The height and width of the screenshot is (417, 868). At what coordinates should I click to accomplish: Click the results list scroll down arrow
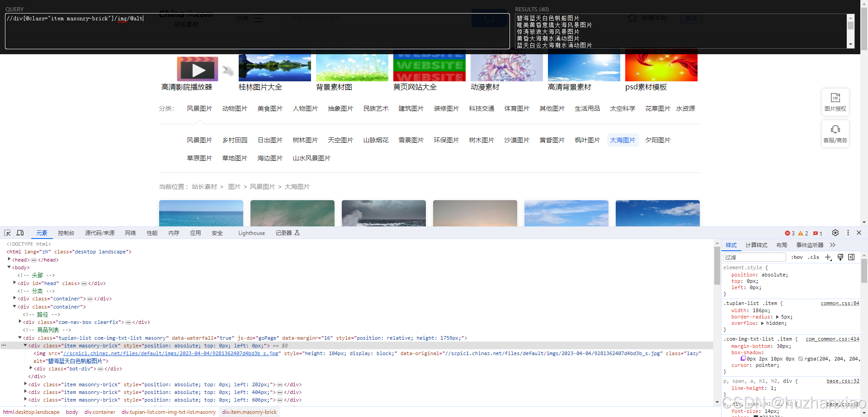coord(851,44)
